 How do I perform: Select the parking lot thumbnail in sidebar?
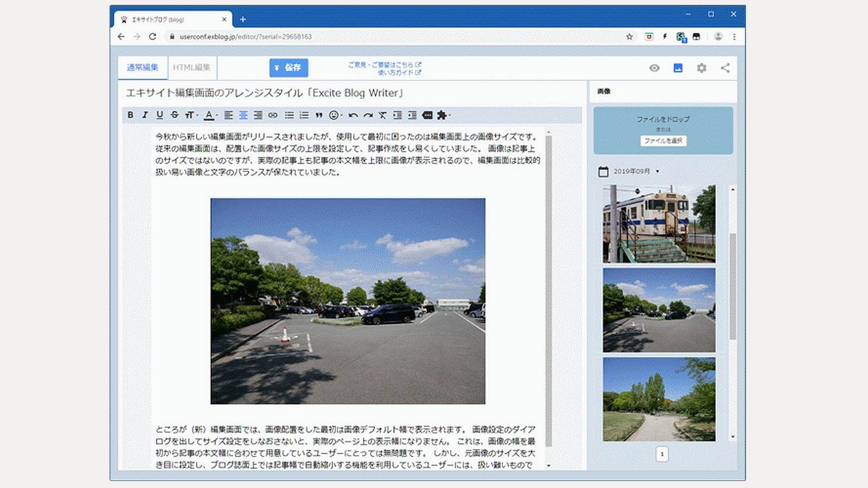(x=659, y=310)
